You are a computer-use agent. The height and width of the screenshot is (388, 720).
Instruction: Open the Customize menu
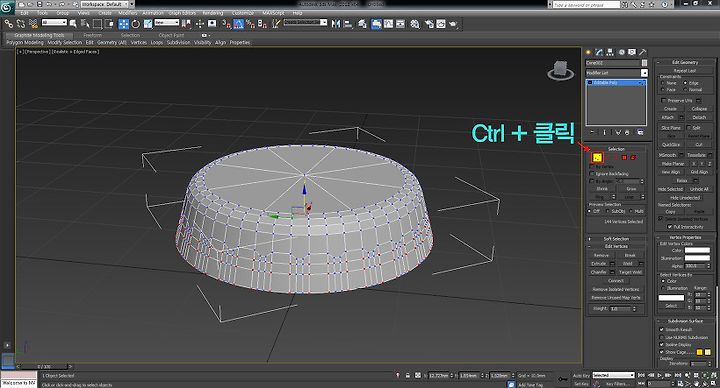pos(243,13)
